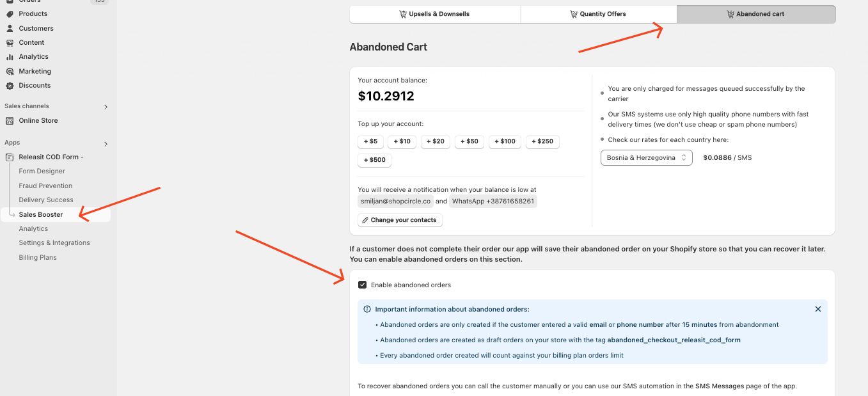
Task: Open Delivery Success in the app menu
Action: click(x=46, y=200)
